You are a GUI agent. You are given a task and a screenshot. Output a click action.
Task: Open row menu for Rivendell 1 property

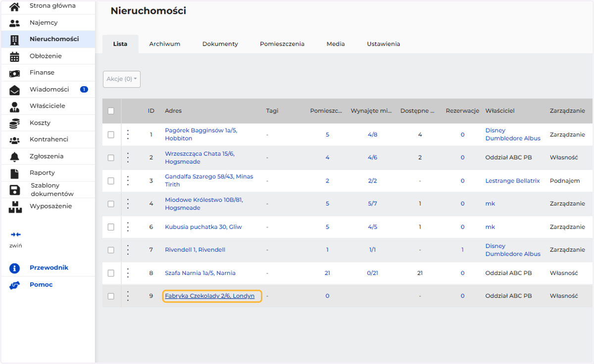128,250
